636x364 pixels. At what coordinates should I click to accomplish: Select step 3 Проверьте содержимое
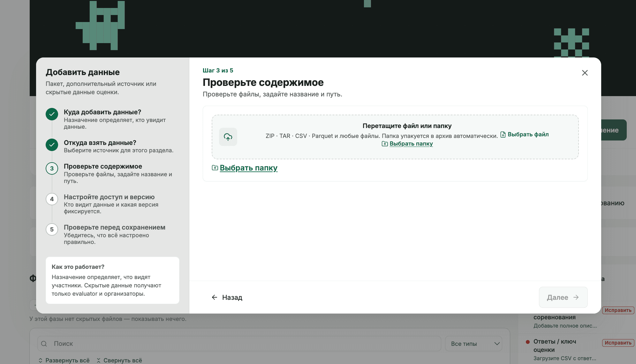point(112,173)
